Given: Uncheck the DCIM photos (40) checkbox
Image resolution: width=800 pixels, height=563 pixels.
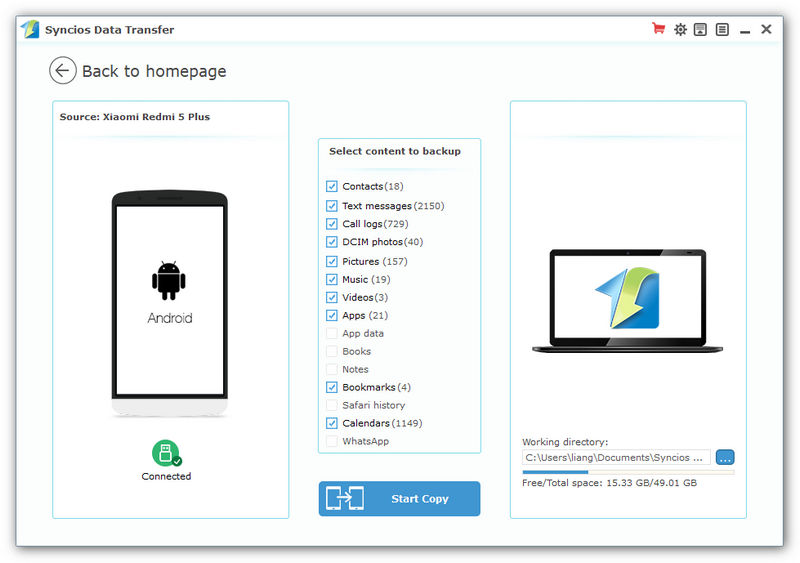Looking at the screenshot, I should click(332, 241).
